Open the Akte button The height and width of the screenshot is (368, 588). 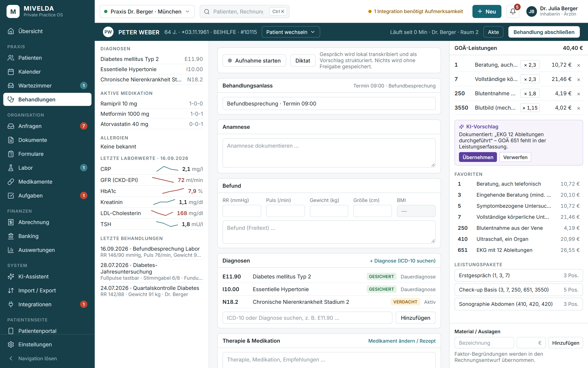pos(493,32)
